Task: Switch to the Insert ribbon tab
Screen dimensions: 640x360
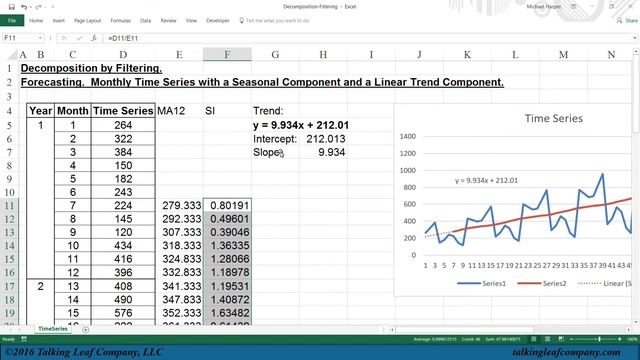Action: click(58, 20)
